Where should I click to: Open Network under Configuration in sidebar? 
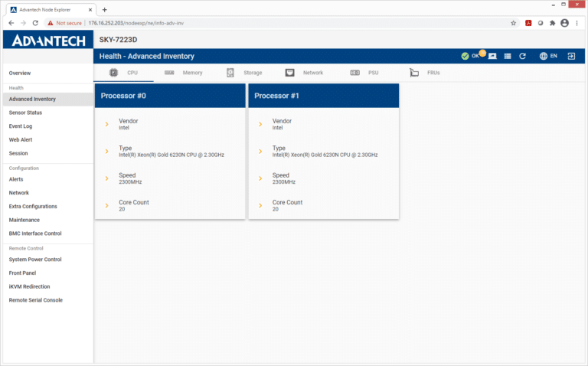(x=18, y=193)
